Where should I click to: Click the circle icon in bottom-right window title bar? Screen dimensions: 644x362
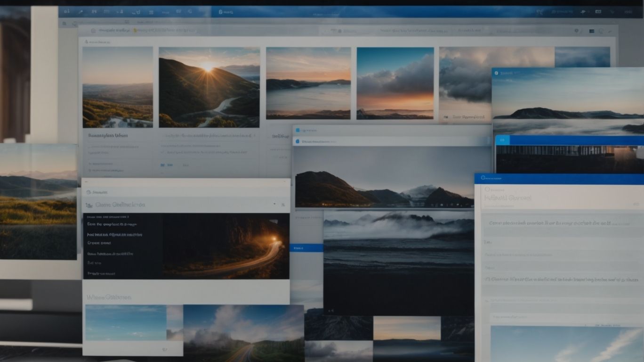(483, 179)
